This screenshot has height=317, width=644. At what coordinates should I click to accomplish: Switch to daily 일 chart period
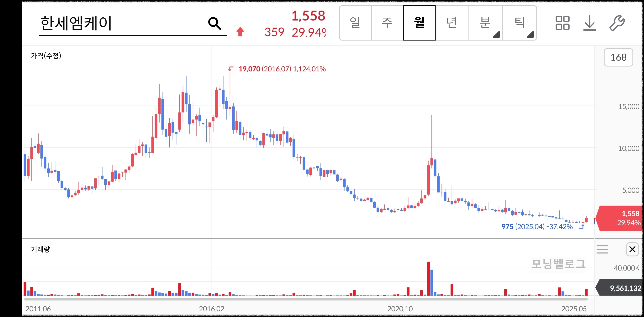[x=355, y=23]
